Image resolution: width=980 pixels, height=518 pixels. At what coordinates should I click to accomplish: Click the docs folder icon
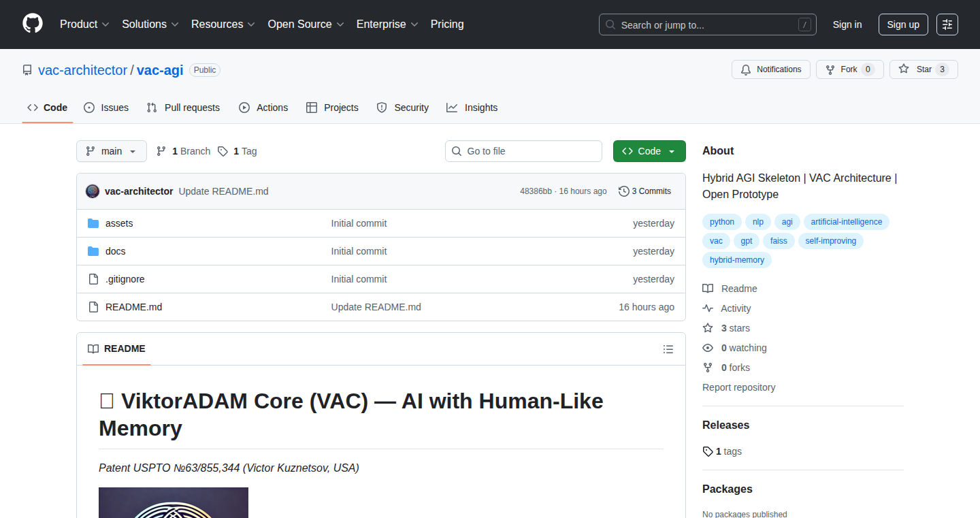(x=93, y=251)
